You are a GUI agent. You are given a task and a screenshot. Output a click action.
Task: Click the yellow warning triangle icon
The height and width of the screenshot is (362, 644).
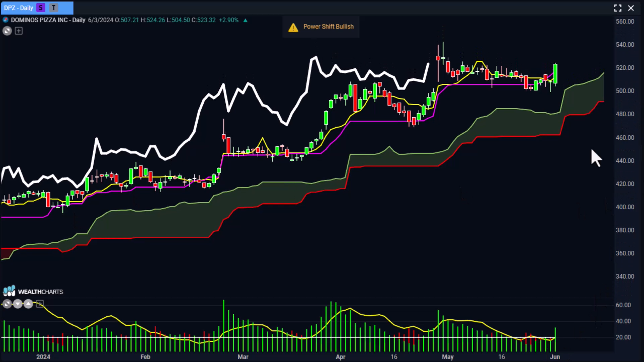point(293,27)
